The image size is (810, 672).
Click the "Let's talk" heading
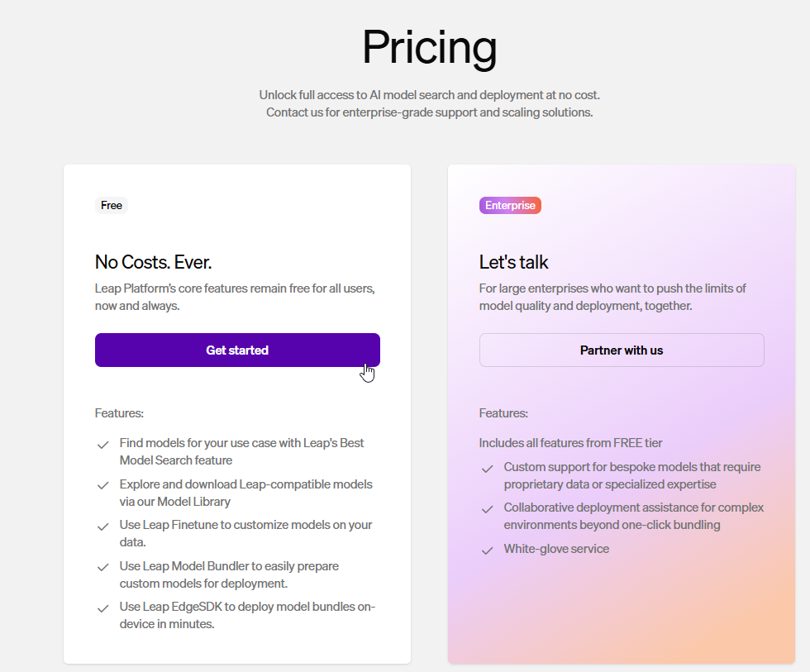pyautogui.click(x=514, y=263)
